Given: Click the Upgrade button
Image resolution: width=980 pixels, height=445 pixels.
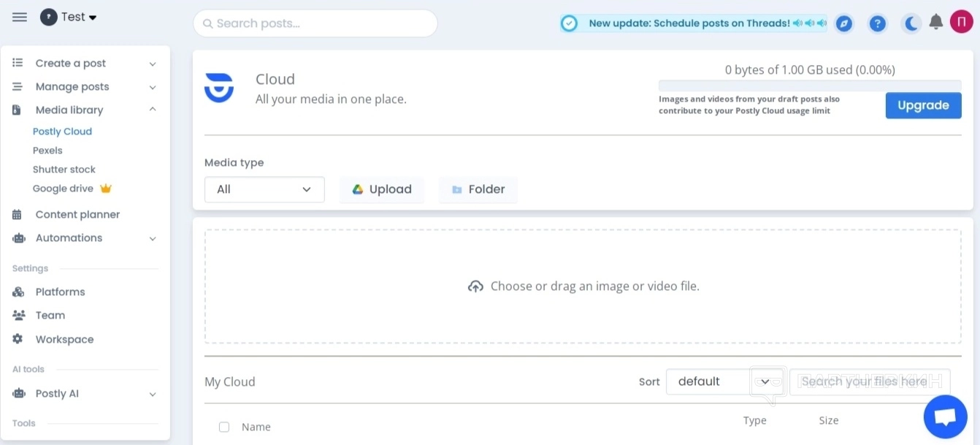Looking at the screenshot, I should [x=923, y=105].
